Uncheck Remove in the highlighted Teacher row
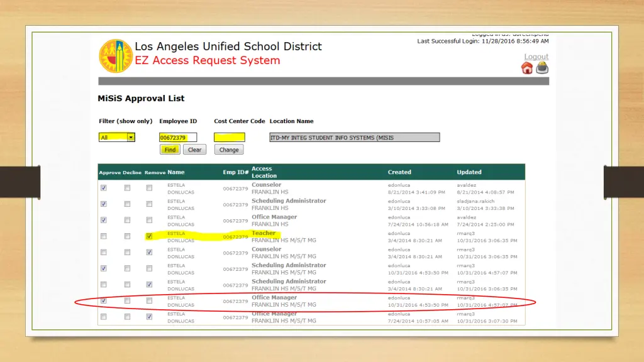The image size is (644, 362). 149,236
